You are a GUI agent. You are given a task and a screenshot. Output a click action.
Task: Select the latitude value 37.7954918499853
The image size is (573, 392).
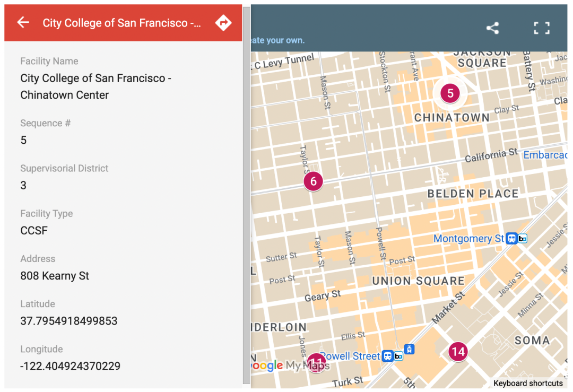[68, 321]
